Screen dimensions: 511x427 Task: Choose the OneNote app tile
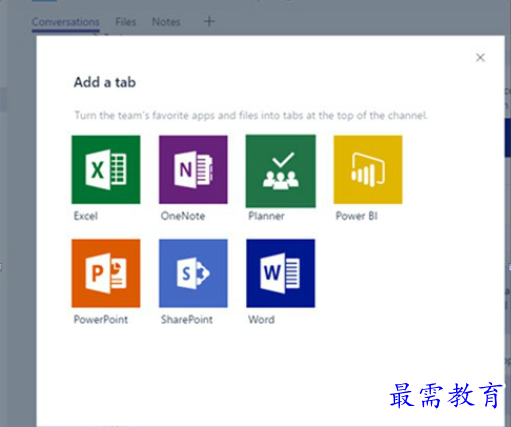coord(193,170)
